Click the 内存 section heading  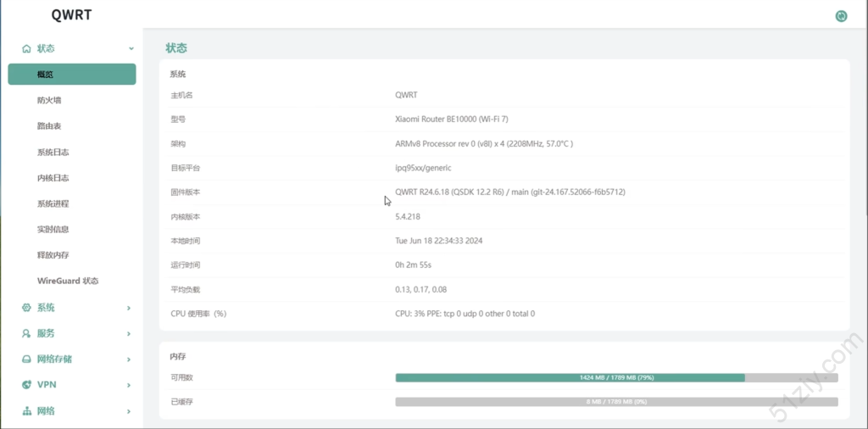pyautogui.click(x=178, y=356)
